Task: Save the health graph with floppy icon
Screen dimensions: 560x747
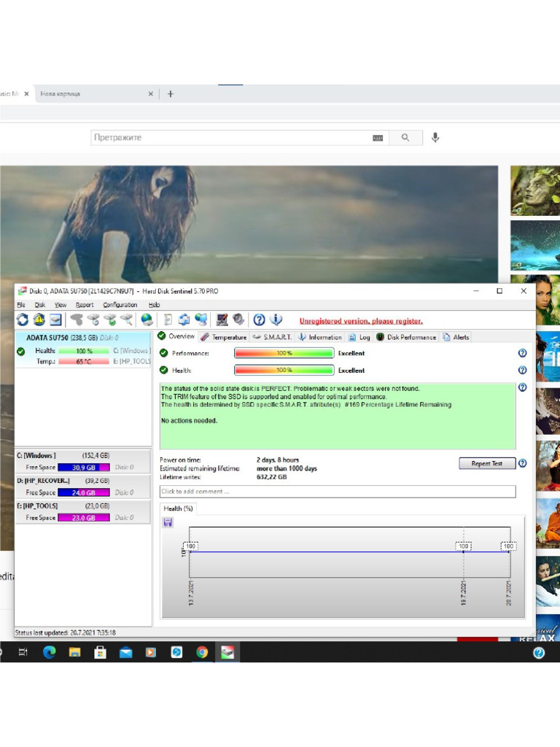Action: tap(168, 522)
